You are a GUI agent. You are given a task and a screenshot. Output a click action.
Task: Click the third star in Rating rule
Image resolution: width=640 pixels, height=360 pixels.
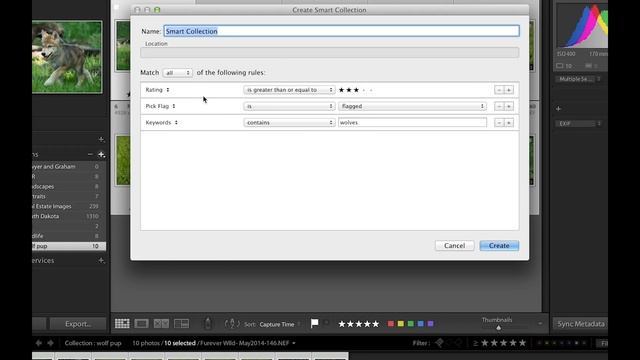pyautogui.click(x=356, y=90)
